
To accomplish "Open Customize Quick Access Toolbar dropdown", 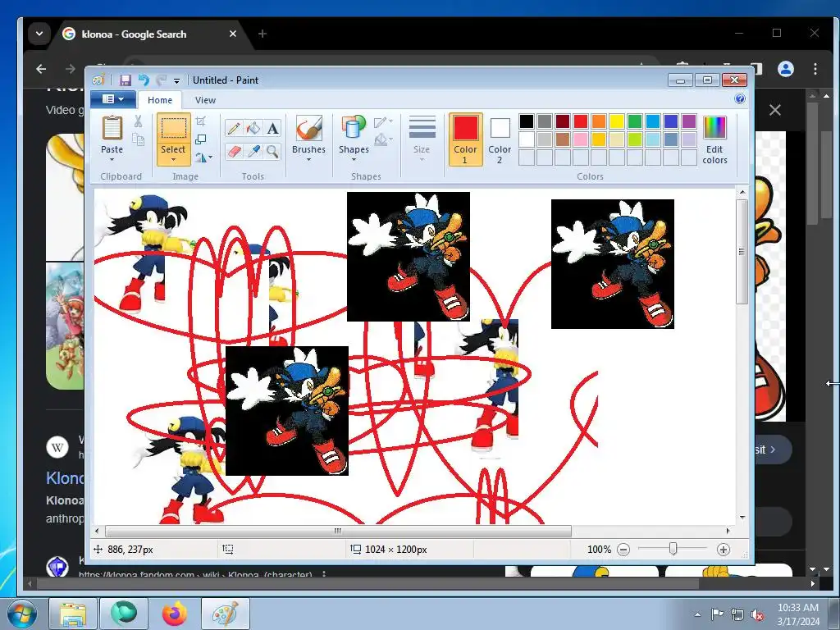I will point(176,81).
